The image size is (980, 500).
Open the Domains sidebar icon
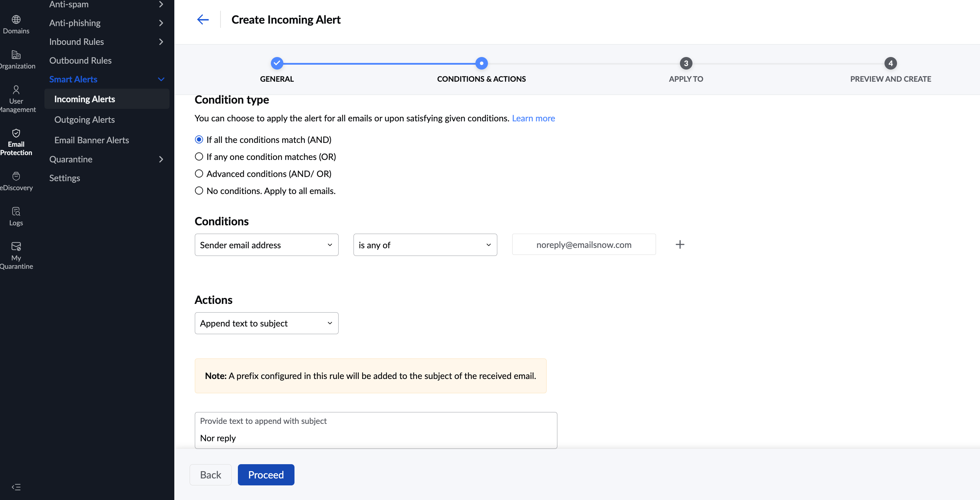[16, 24]
